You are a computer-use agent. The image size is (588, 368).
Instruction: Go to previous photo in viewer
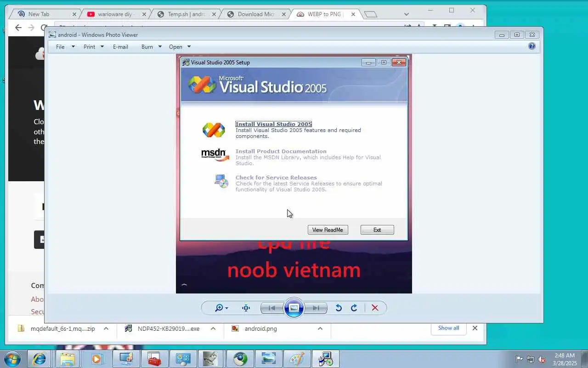click(271, 308)
